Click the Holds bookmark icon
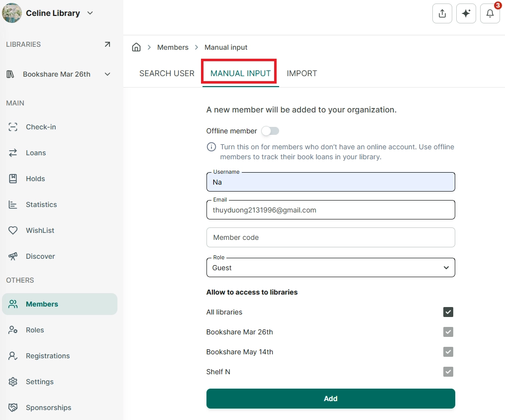505x420 pixels. pos(13,179)
